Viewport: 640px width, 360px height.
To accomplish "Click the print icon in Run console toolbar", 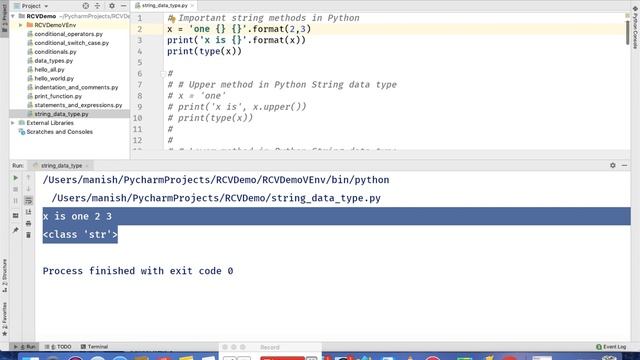I will point(29,223).
